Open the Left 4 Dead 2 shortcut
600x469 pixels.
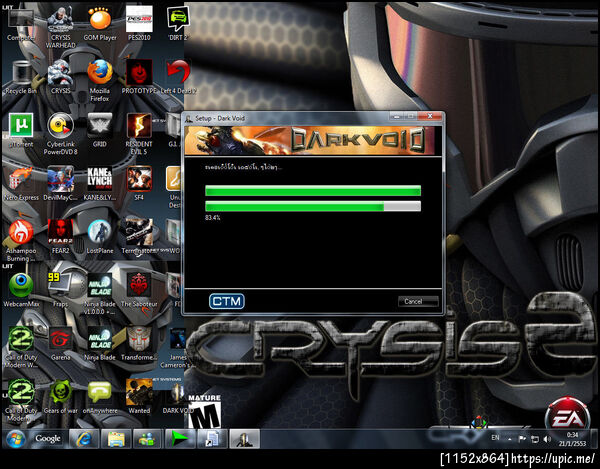click(178, 77)
